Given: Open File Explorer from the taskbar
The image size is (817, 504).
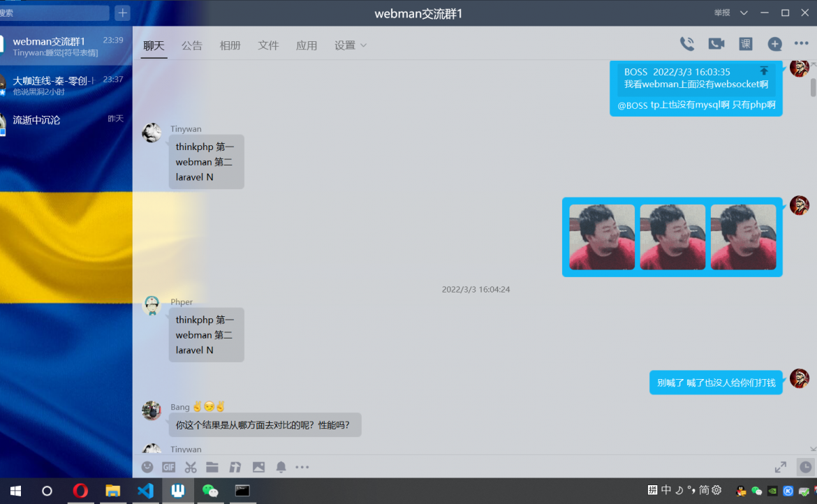Looking at the screenshot, I should 113,491.
